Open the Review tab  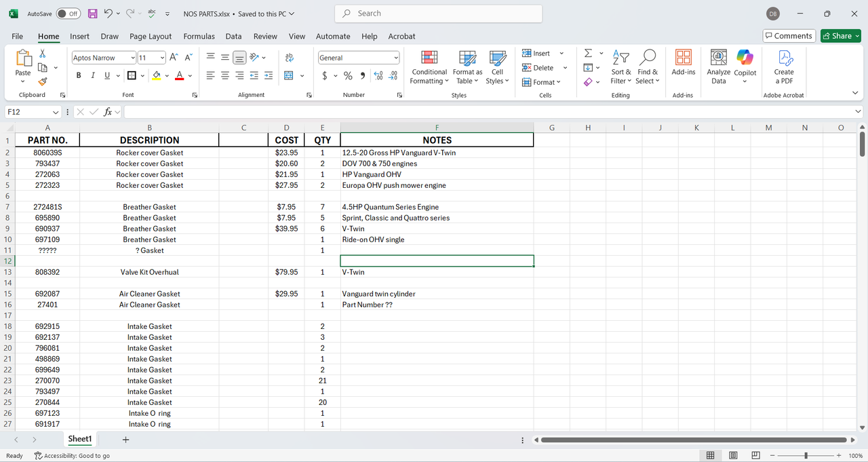point(265,37)
